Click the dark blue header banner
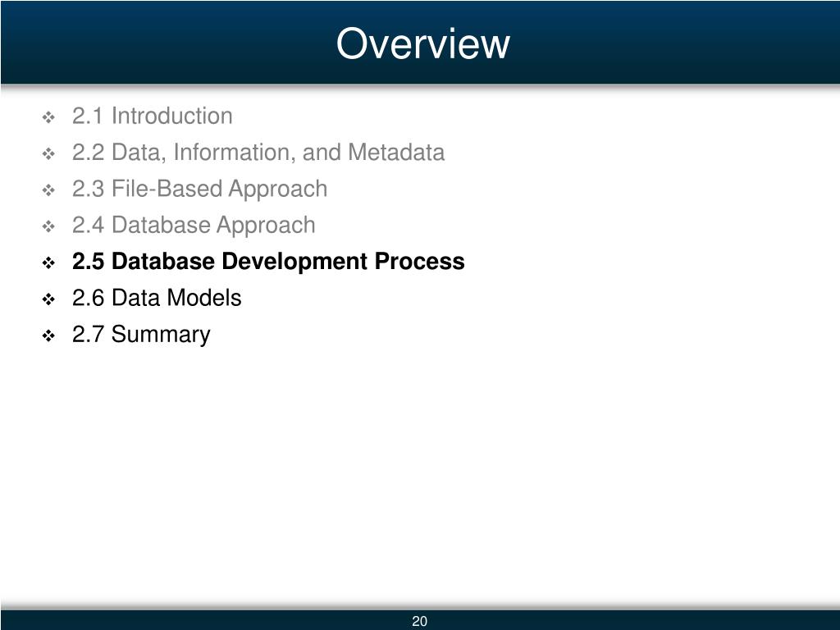840x630 pixels. click(420, 43)
